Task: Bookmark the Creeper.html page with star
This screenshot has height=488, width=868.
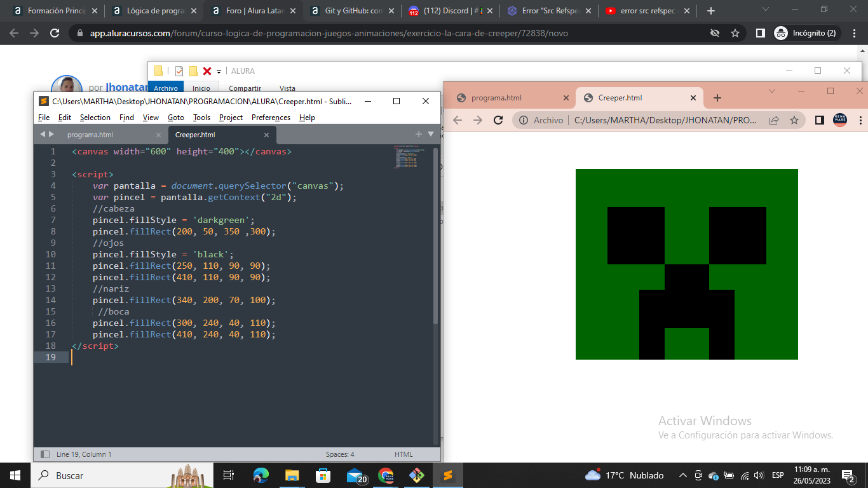Action: click(x=794, y=120)
